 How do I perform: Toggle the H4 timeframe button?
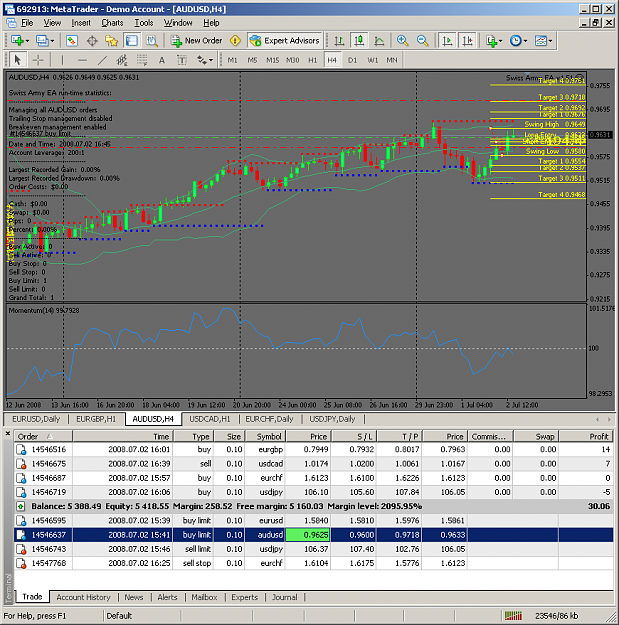[332, 60]
